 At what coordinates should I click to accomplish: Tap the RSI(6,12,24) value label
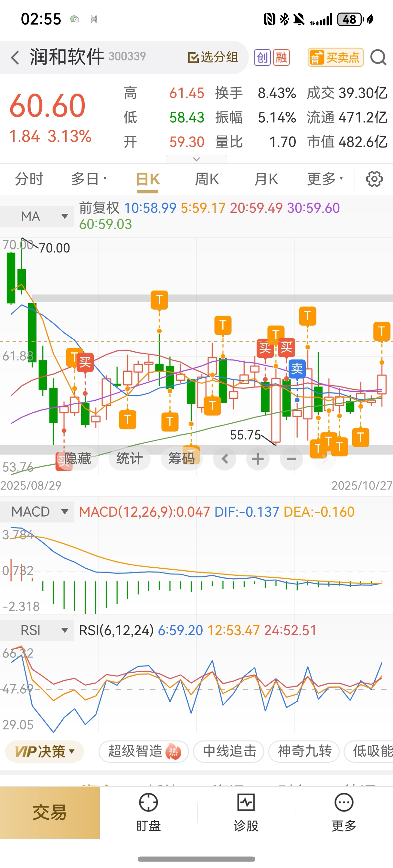click(116, 630)
